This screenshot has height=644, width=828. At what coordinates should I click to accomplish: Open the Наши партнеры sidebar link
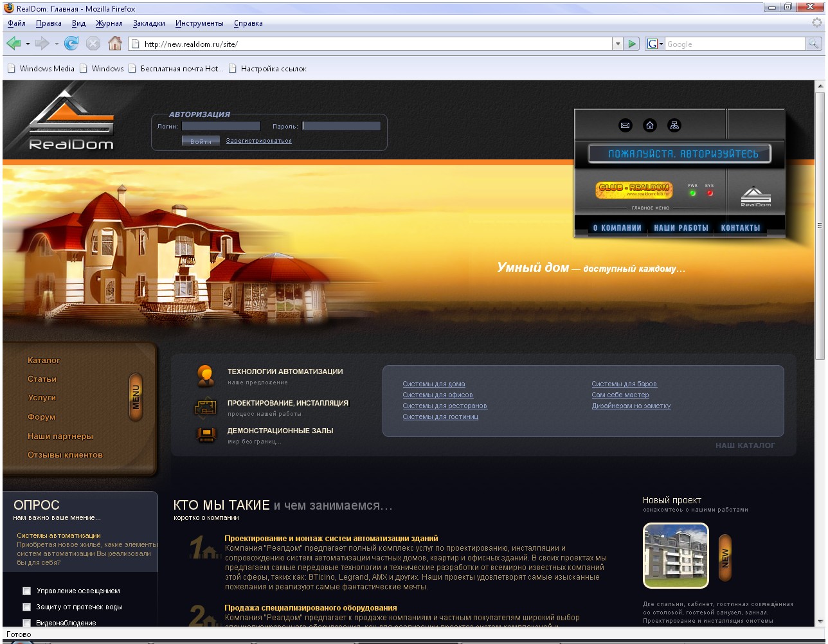point(60,436)
